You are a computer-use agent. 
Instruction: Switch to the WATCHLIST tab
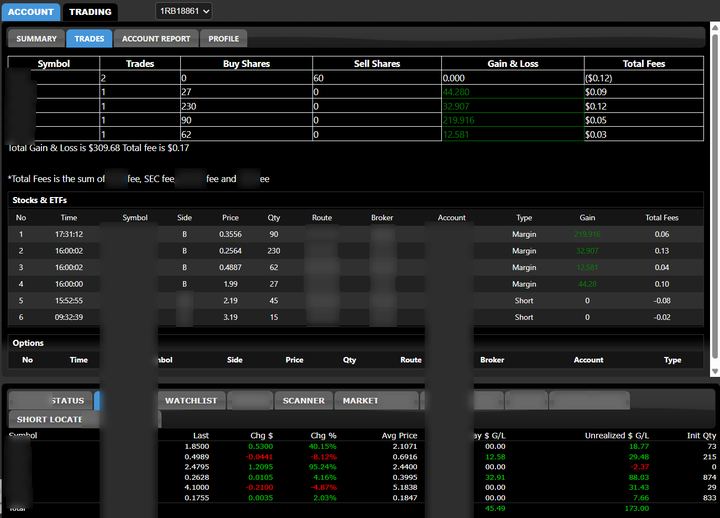point(191,400)
